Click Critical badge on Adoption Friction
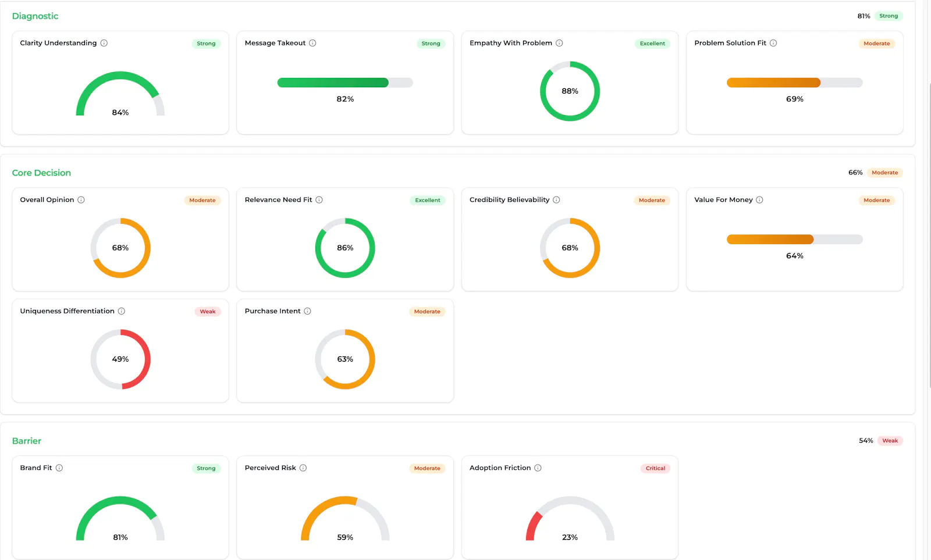This screenshot has height=560, width=931. point(655,469)
